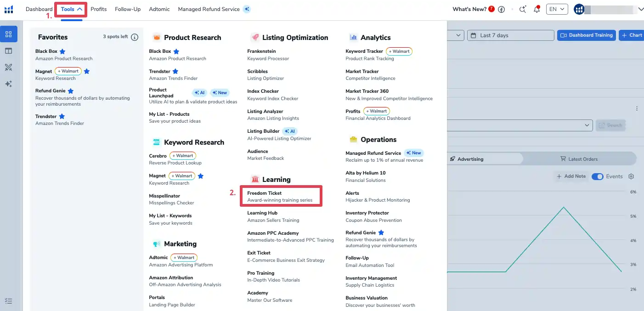Click Add Note above the chart
The height and width of the screenshot is (311, 644).
click(571, 176)
